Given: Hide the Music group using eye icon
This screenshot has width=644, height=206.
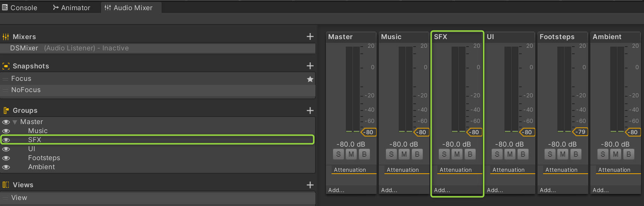Looking at the screenshot, I should [x=6, y=131].
